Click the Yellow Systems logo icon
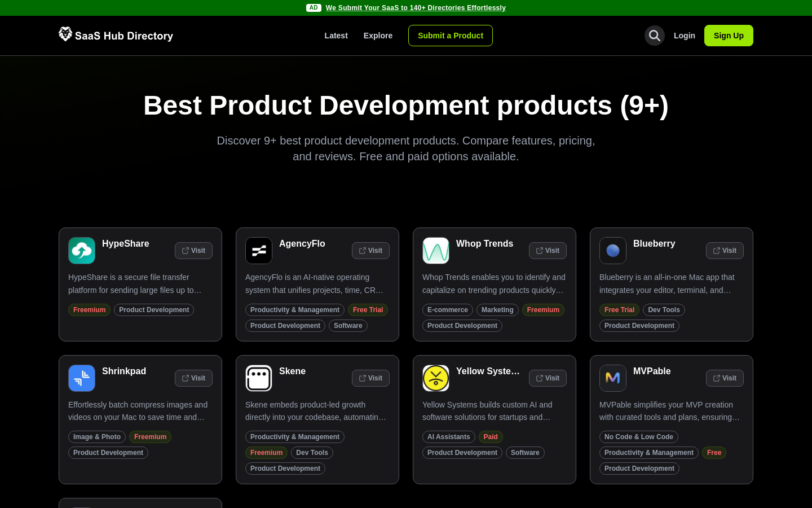Image resolution: width=812 pixels, height=508 pixels. [x=436, y=378]
